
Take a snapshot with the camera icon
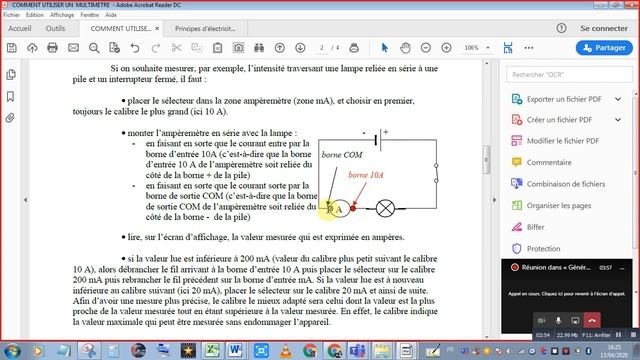click(238, 48)
